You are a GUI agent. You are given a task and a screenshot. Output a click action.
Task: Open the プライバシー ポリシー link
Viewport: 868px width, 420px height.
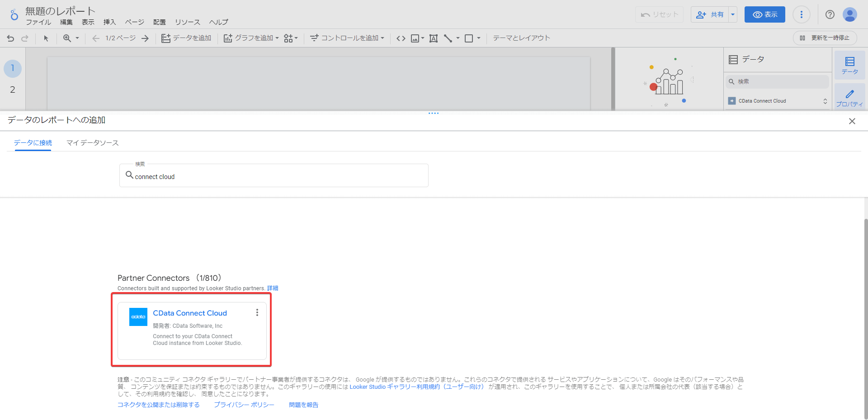(x=244, y=405)
